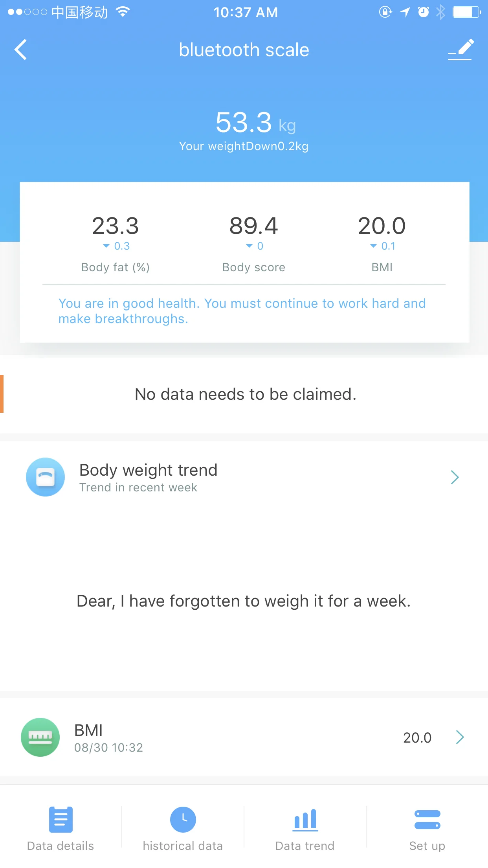Tap the 53.3 kg weight reading
Viewport: 488px width, 868px height.
point(255,122)
